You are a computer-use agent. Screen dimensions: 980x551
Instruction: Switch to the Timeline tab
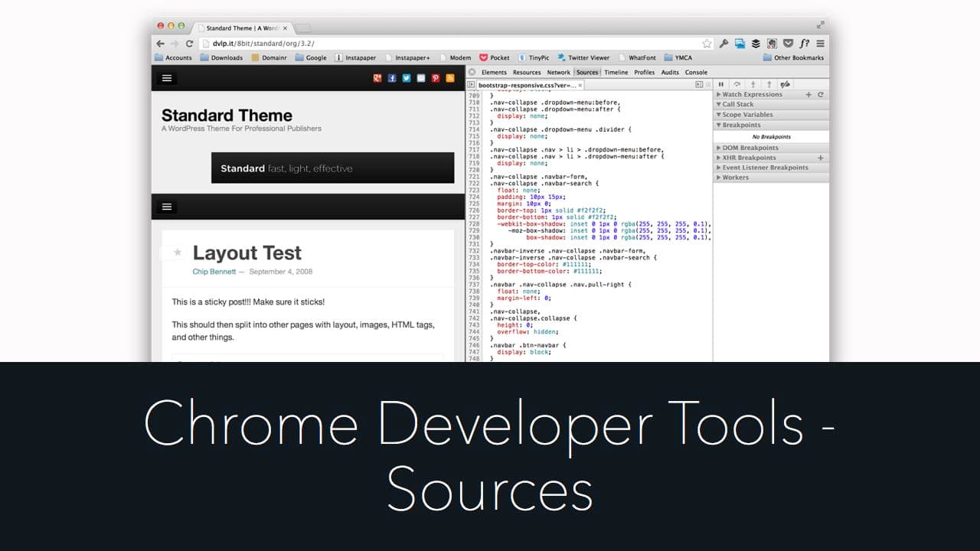(x=616, y=73)
